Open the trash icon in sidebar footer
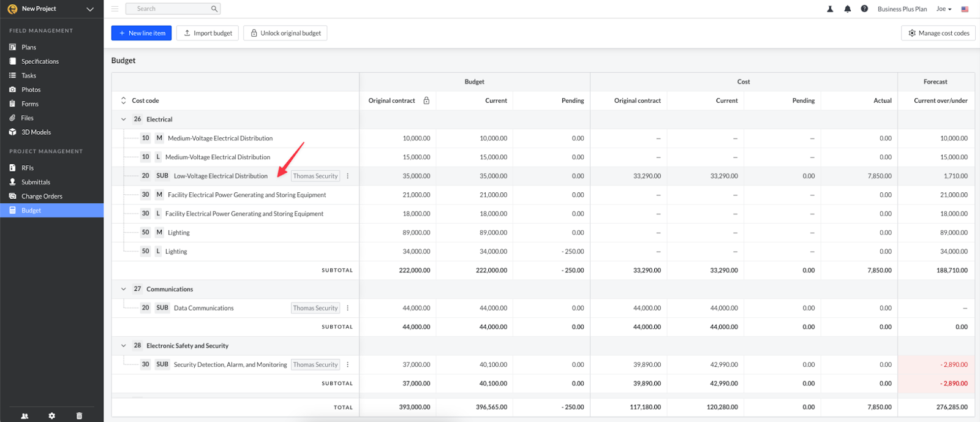Screen dimensions: 980x422 coord(79,416)
